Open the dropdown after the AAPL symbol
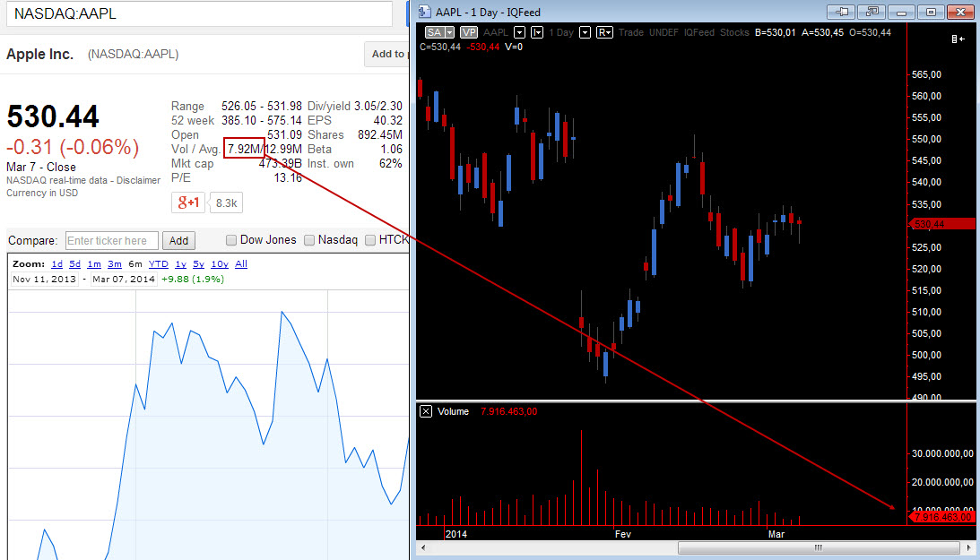Screen dimensions: 980x560 click(519, 32)
